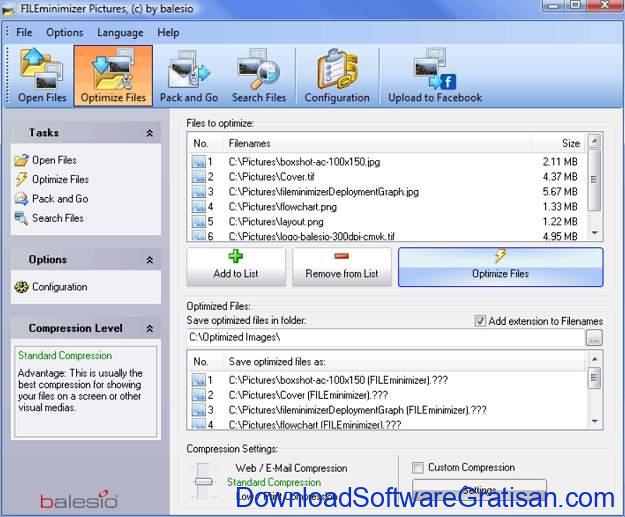Click the 1.22 MB size cell
Viewport: 625px width, 517px height.
[560, 221]
